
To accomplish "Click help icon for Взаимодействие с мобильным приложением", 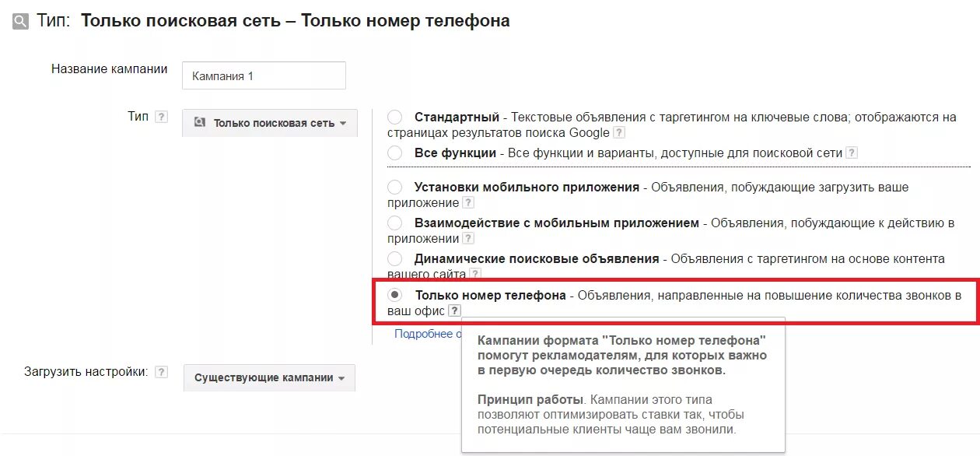I will pyautogui.click(x=468, y=239).
